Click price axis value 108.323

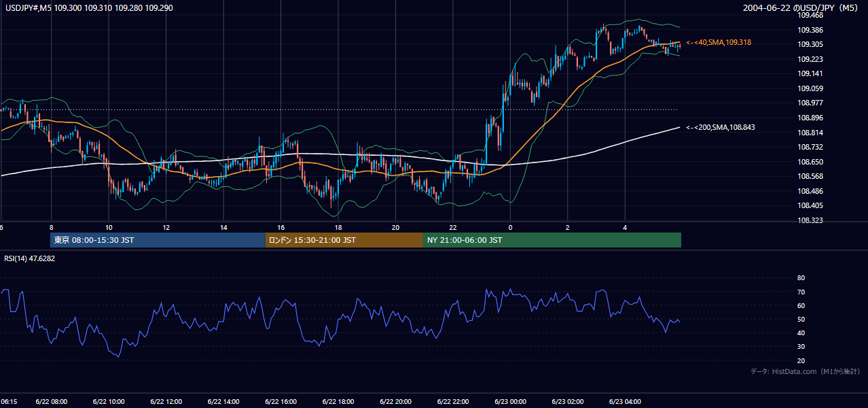point(810,220)
